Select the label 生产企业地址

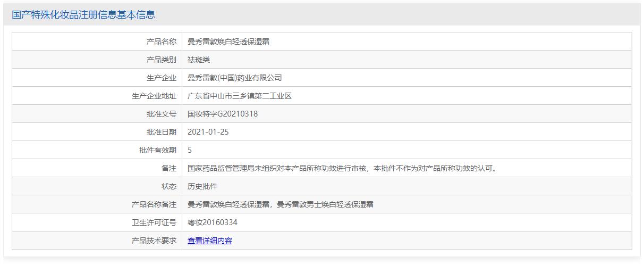154,96
